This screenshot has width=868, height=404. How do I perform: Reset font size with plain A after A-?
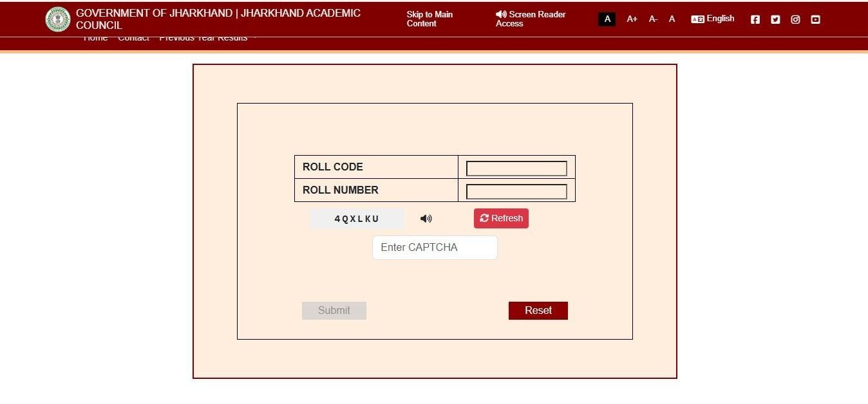pyautogui.click(x=672, y=19)
